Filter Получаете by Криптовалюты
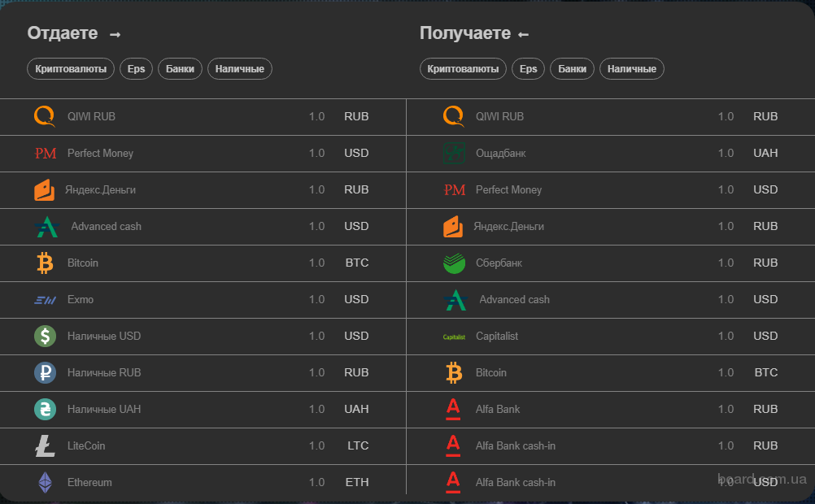 pos(463,68)
